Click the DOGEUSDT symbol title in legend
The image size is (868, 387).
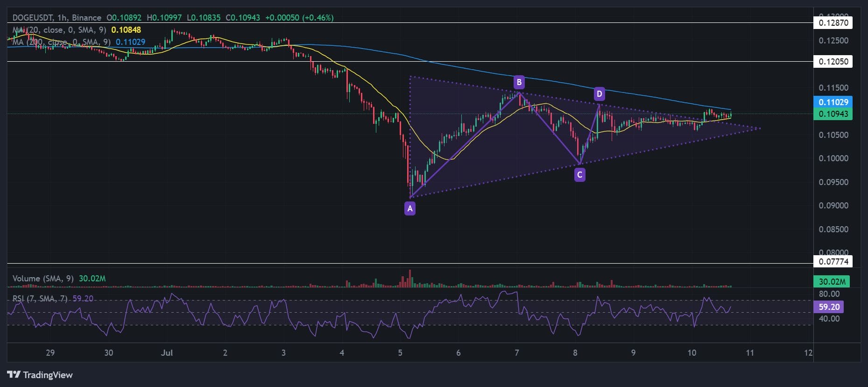33,18
